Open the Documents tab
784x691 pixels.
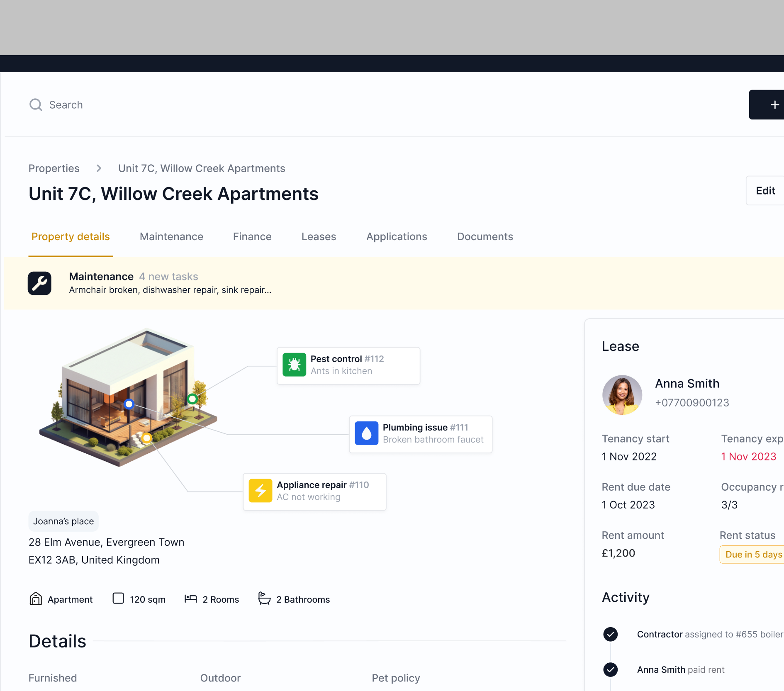(x=485, y=236)
